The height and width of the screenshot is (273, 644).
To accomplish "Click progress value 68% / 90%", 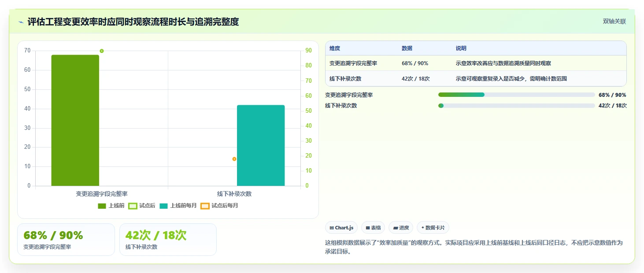I will click(x=612, y=95).
